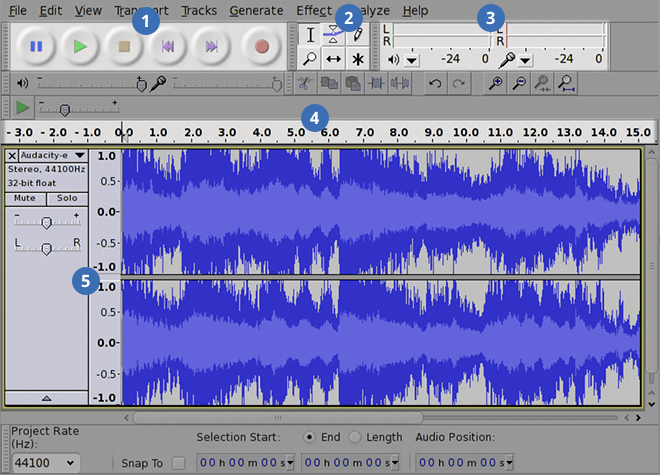Open the End time format dropdown

[x=395, y=463]
